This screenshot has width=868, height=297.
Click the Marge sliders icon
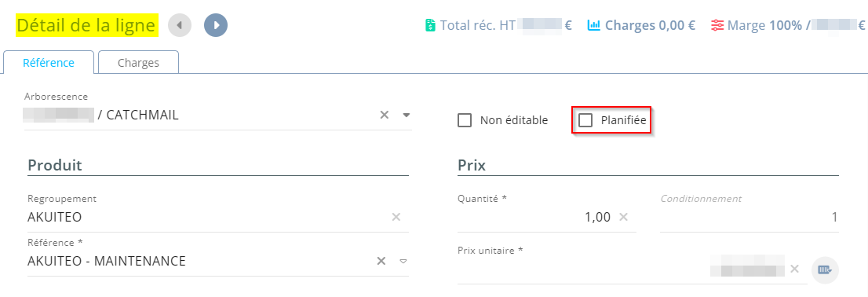click(717, 25)
